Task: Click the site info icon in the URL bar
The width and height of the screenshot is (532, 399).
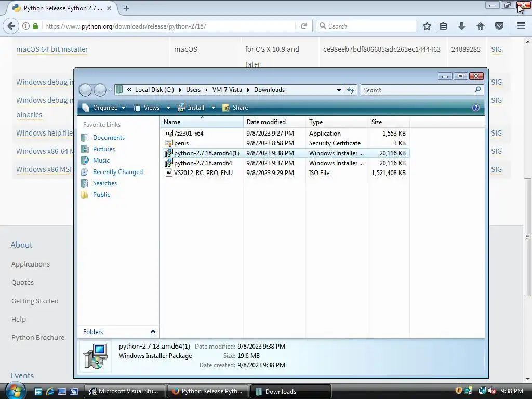Action: (x=26, y=26)
